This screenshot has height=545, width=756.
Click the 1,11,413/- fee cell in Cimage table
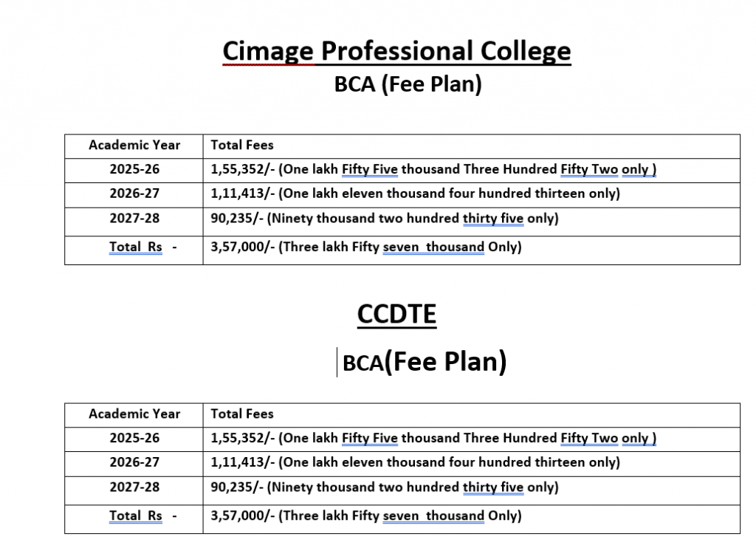coord(415,193)
